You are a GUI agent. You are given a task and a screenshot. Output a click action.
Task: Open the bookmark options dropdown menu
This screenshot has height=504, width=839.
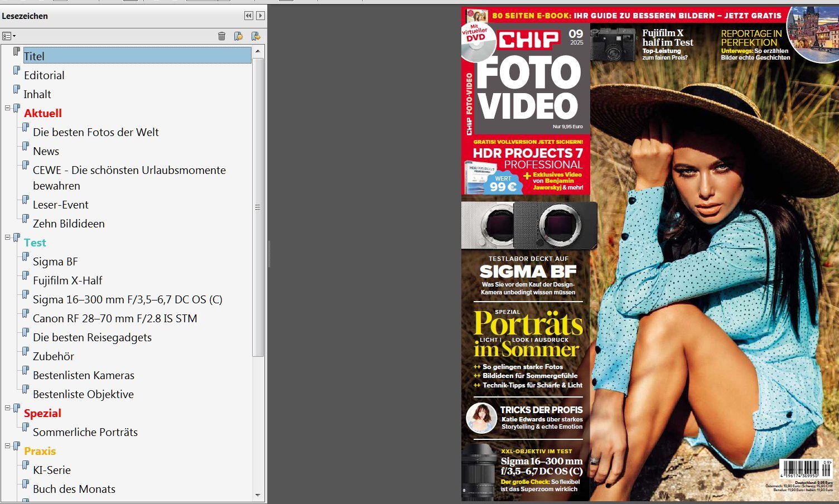tap(8, 36)
